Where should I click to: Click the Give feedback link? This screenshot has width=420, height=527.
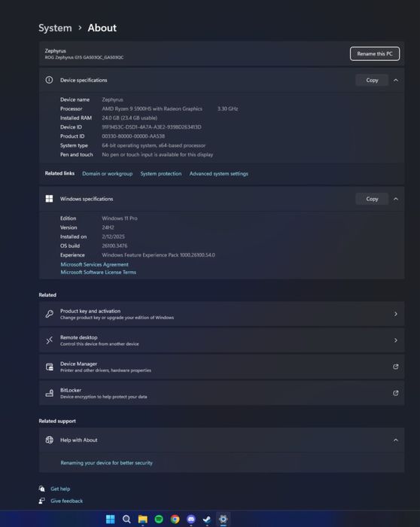click(66, 501)
